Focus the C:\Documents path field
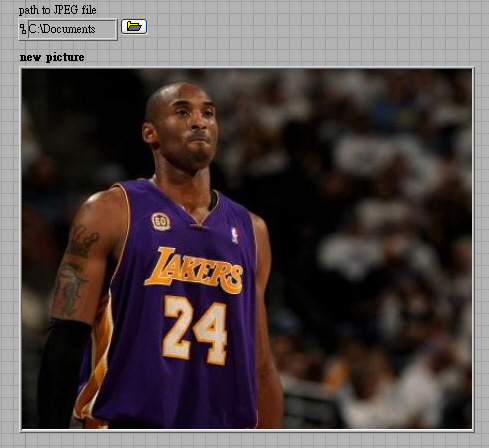The height and width of the screenshot is (448, 489). [72, 29]
